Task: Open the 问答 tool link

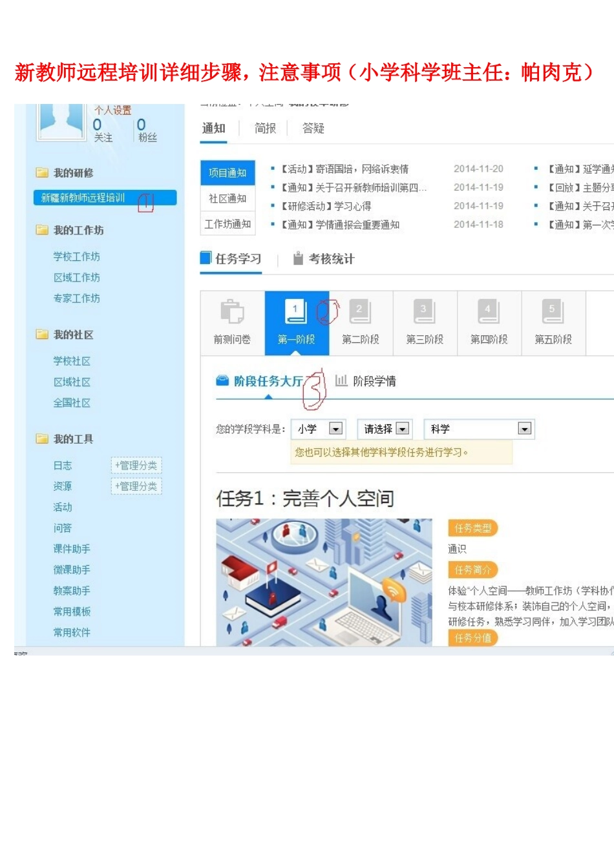Action: pyautogui.click(x=63, y=528)
